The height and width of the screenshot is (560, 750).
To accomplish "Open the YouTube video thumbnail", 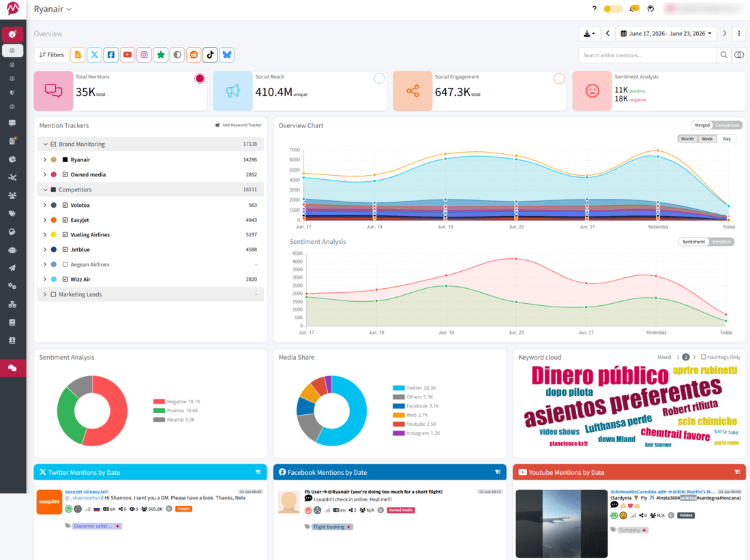I will [x=562, y=523].
